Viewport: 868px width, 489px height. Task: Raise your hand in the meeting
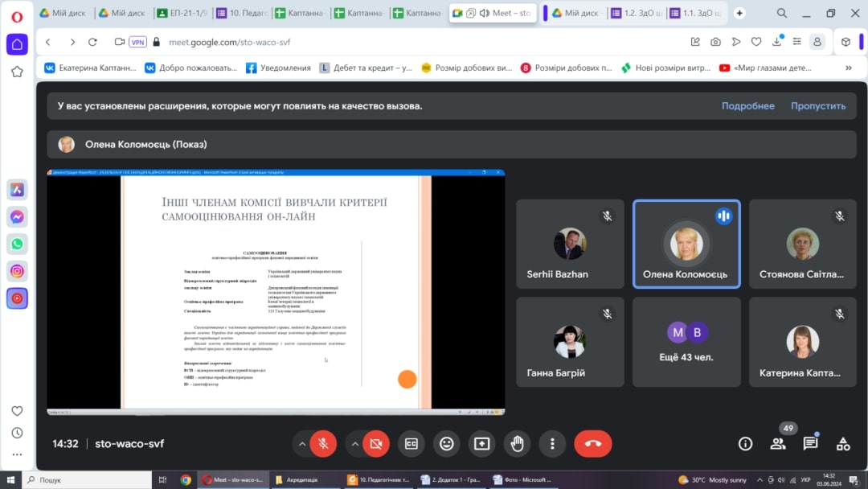click(x=517, y=444)
